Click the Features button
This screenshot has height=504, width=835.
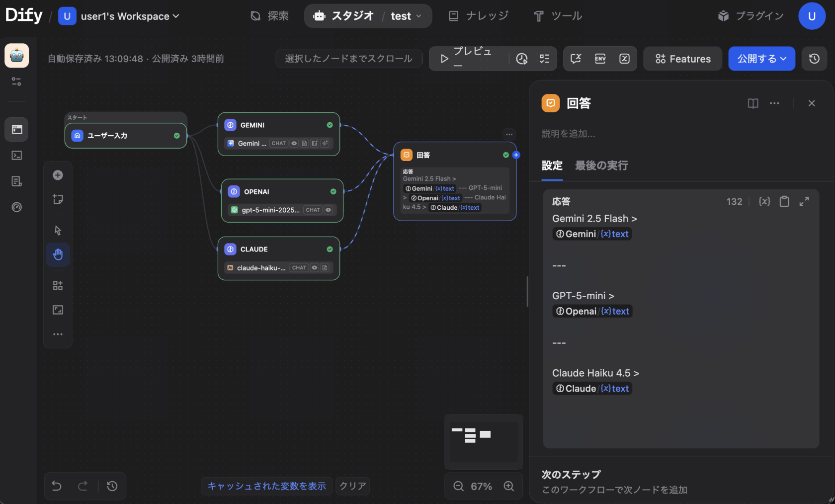tap(682, 59)
